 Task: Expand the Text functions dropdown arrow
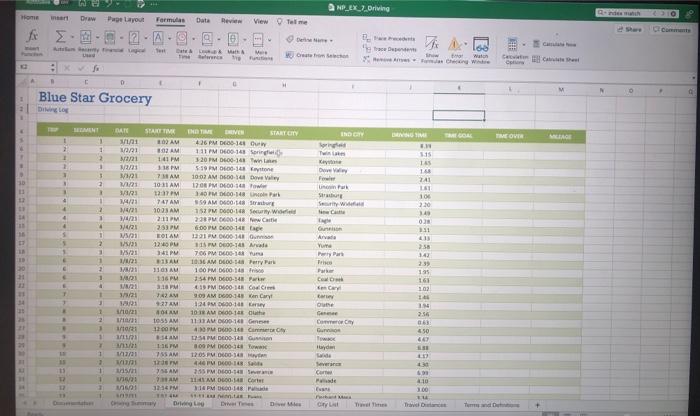(x=169, y=39)
